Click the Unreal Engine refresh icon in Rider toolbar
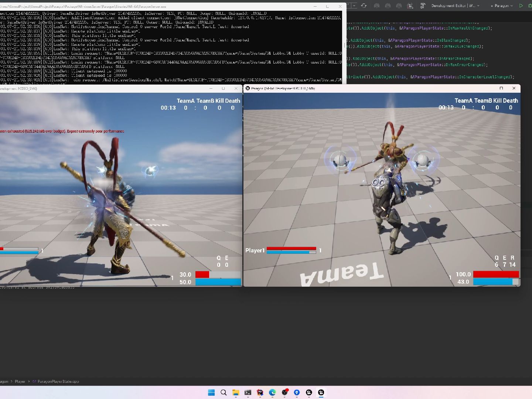532x399 pixels. click(410, 6)
